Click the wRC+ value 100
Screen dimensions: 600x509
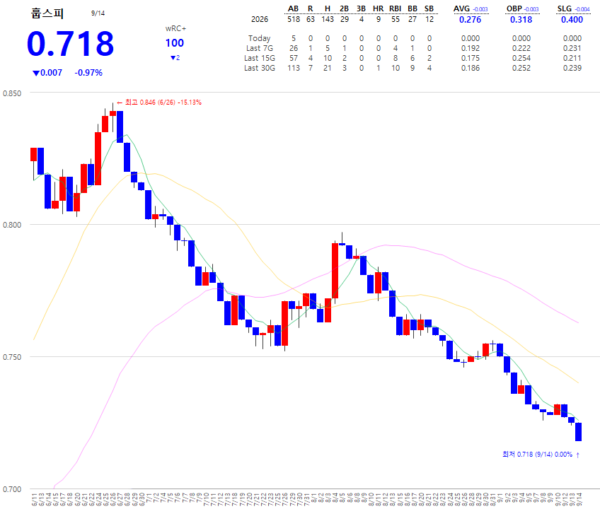click(x=174, y=43)
